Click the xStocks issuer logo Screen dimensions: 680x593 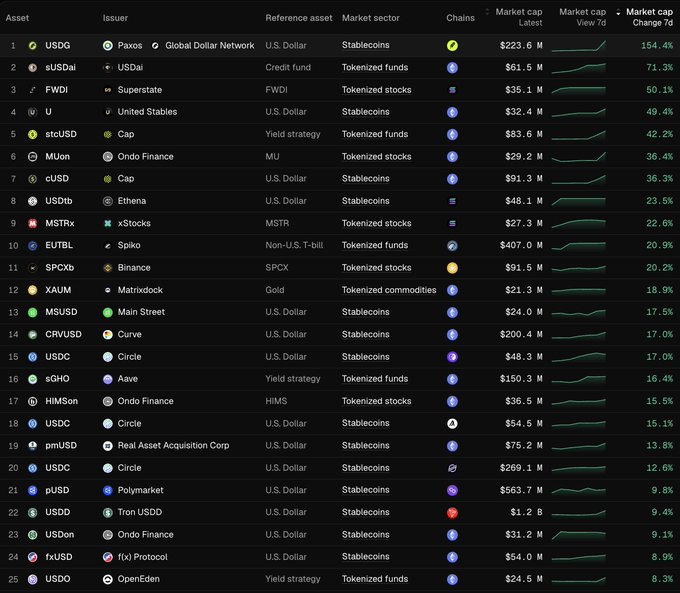point(108,223)
